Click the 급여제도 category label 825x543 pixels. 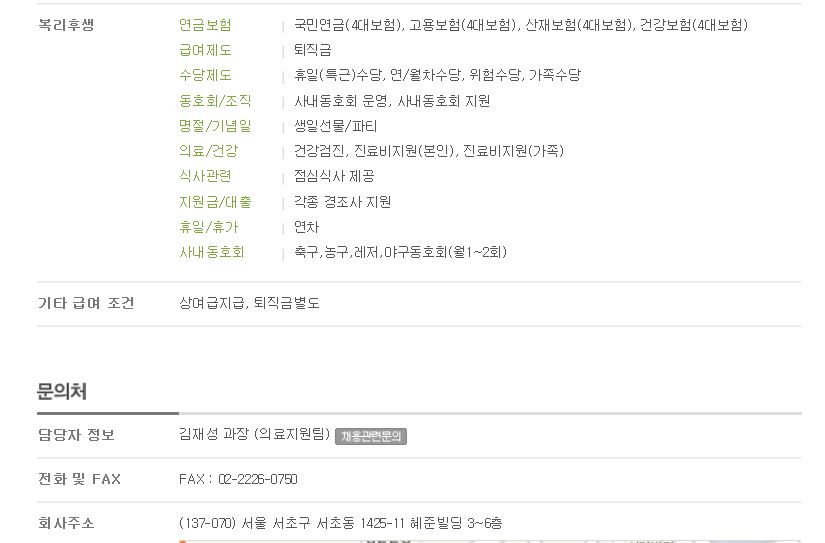[205, 50]
